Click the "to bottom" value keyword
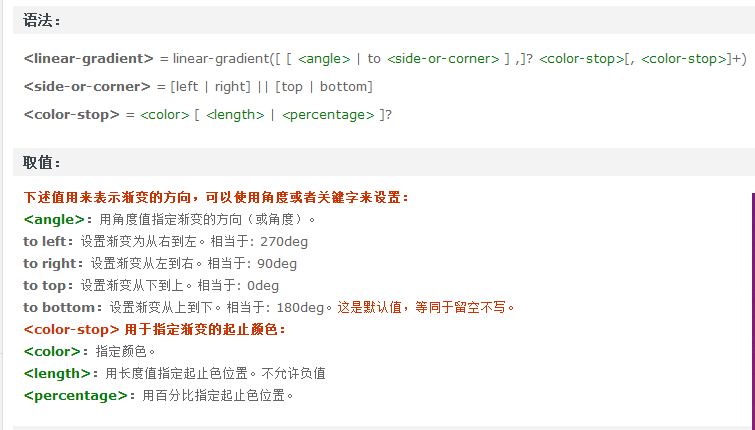Image resolution: width=755 pixels, height=430 pixels. (60, 307)
